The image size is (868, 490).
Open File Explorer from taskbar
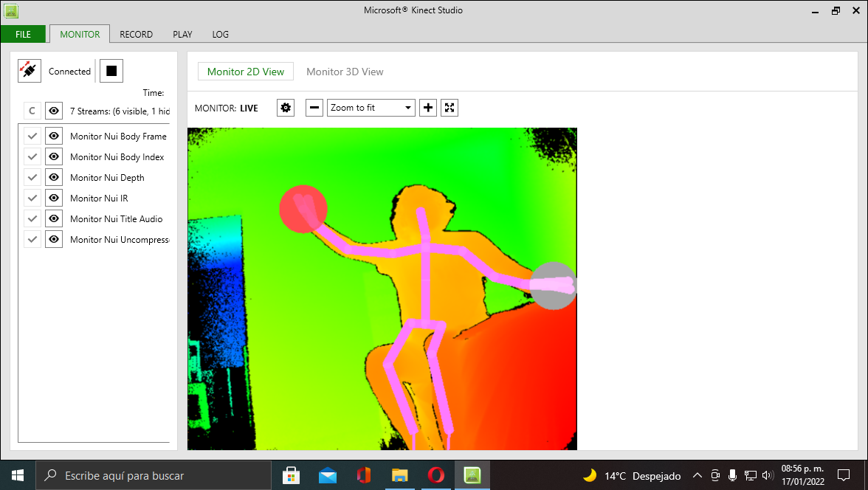point(400,475)
